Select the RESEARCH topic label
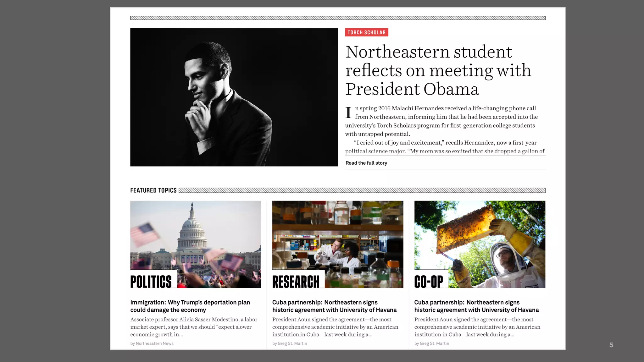This screenshot has height=362, width=644. coord(296,281)
